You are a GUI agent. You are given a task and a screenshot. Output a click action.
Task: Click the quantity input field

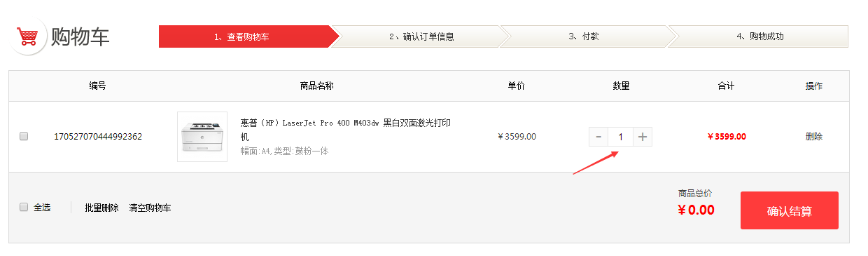click(620, 137)
